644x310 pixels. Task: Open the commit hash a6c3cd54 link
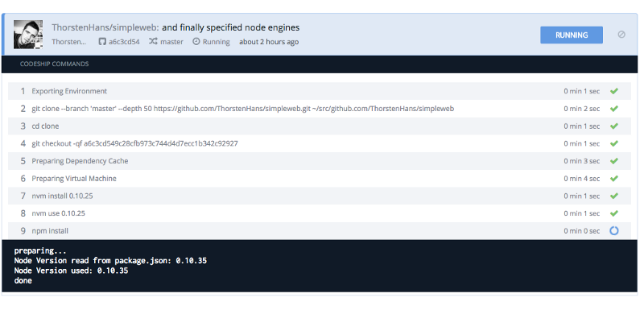click(124, 42)
